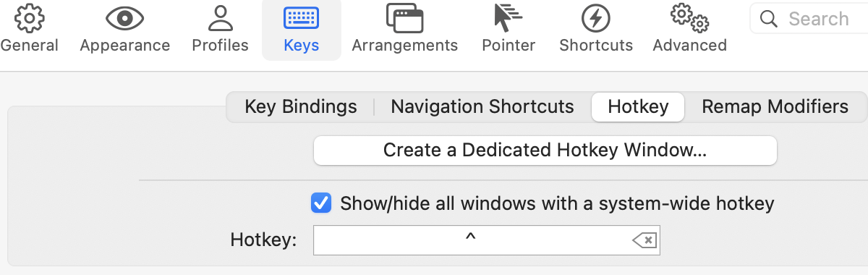Click Create a Dedicated Hotkey Window button
The image size is (868, 275).
pyautogui.click(x=545, y=151)
